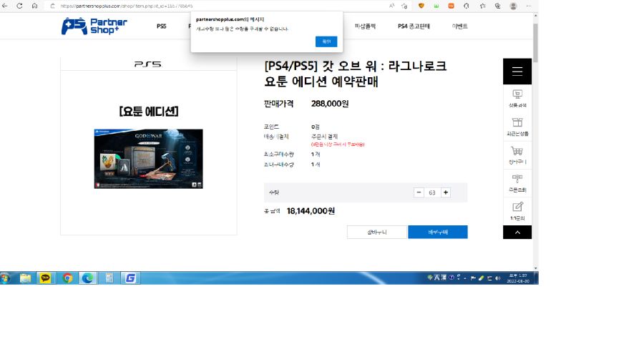Open the browser extensions puzzle icon
644x362 pixels.
click(x=466, y=6)
